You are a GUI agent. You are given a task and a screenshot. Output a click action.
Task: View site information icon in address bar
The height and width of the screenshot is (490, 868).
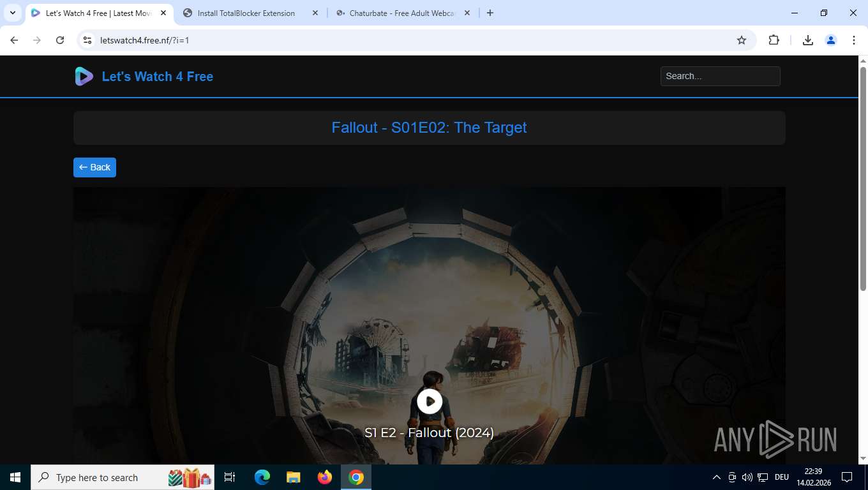88,40
